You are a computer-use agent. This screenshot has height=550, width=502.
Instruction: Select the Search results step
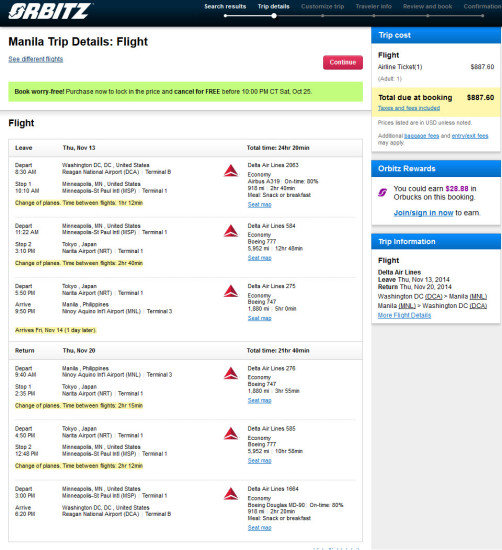pos(225,6)
